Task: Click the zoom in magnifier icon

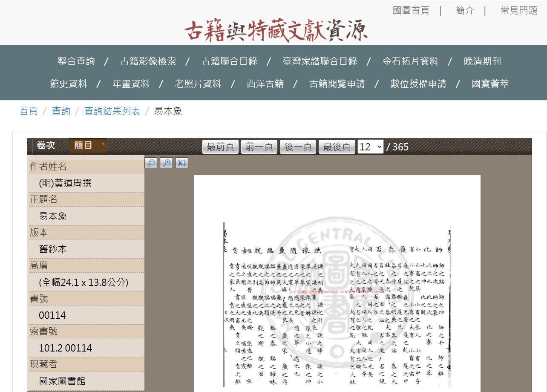Action: pyautogui.click(x=166, y=162)
